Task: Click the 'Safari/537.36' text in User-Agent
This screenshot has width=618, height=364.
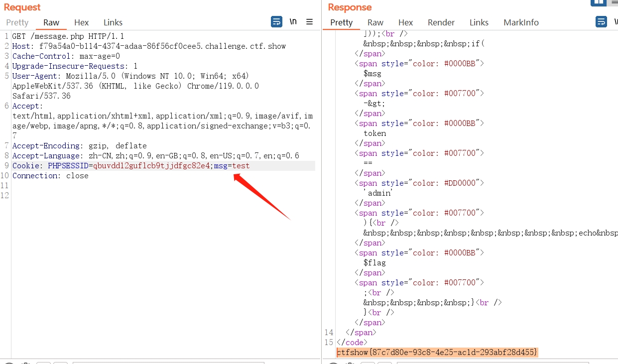Action: point(41,96)
